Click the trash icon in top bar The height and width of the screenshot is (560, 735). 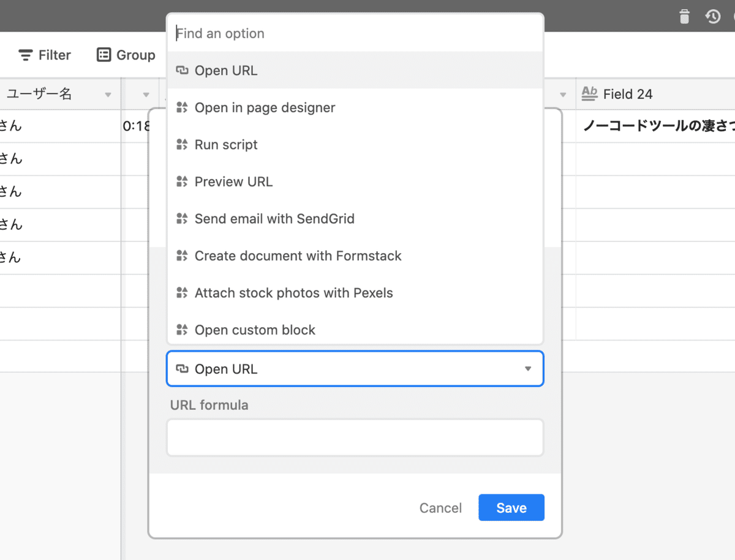coord(684,17)
